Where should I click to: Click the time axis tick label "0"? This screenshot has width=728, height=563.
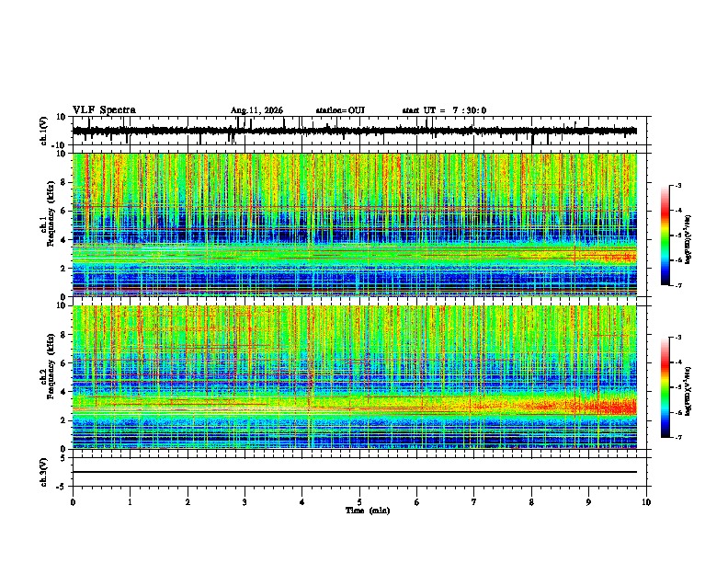(73, 502)
